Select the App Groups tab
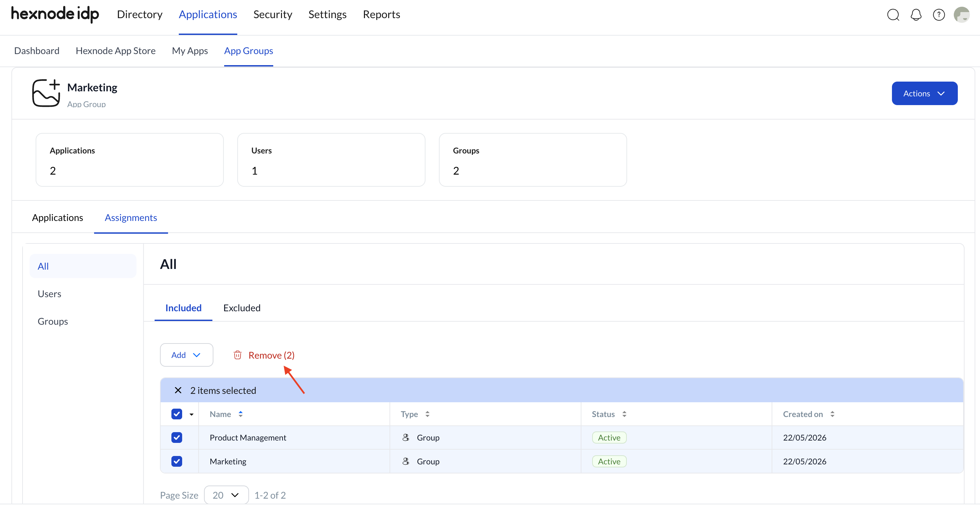980x505 pixels. pyautogui.click(x=248, y=51)
